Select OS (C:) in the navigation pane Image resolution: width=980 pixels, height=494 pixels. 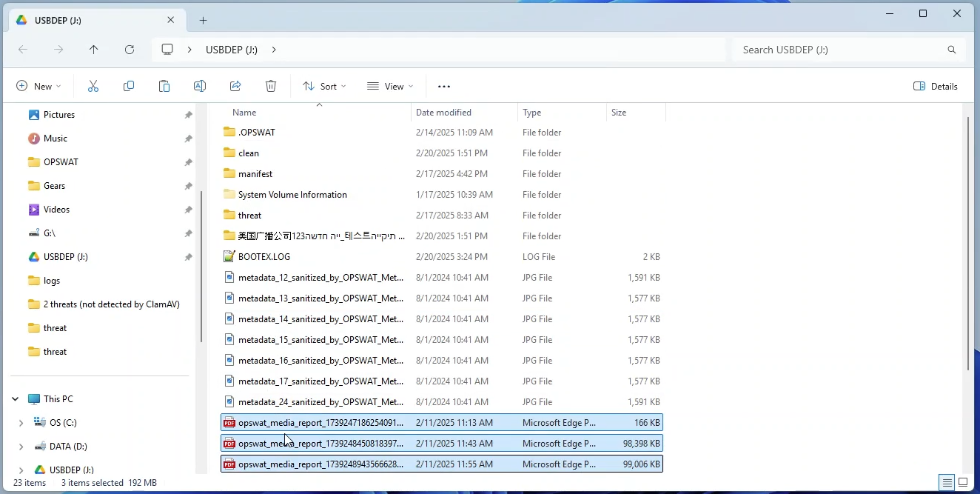point(64,423)
